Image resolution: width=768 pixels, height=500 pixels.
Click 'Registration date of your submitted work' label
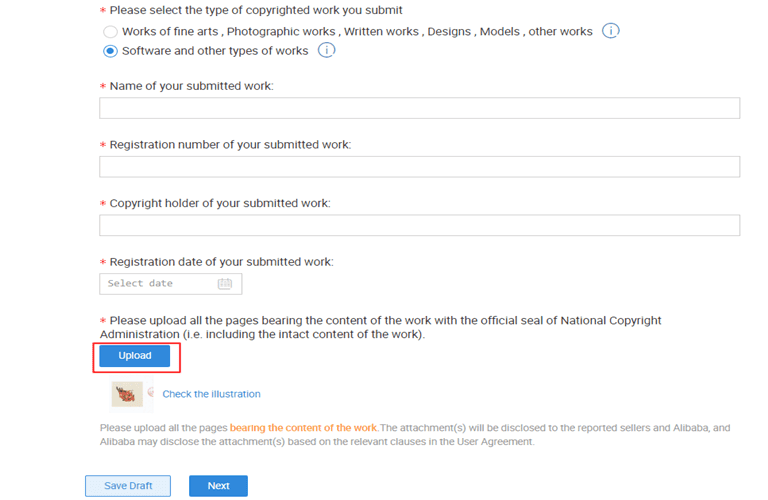(221, 262)
